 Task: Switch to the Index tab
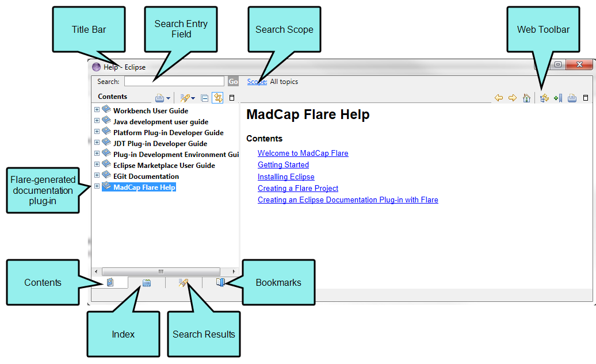click(147, 283)
